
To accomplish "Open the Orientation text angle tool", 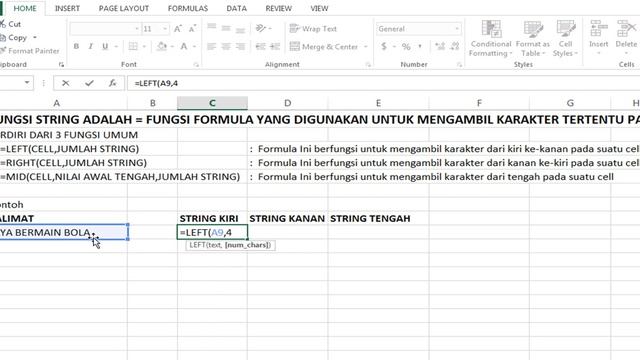I will point(260,28).
